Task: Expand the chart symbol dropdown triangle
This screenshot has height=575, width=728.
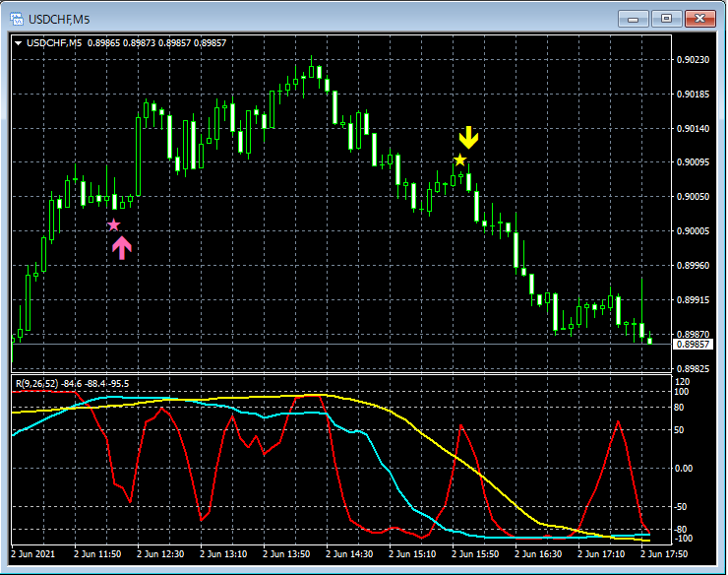Action: click(18, 43)
